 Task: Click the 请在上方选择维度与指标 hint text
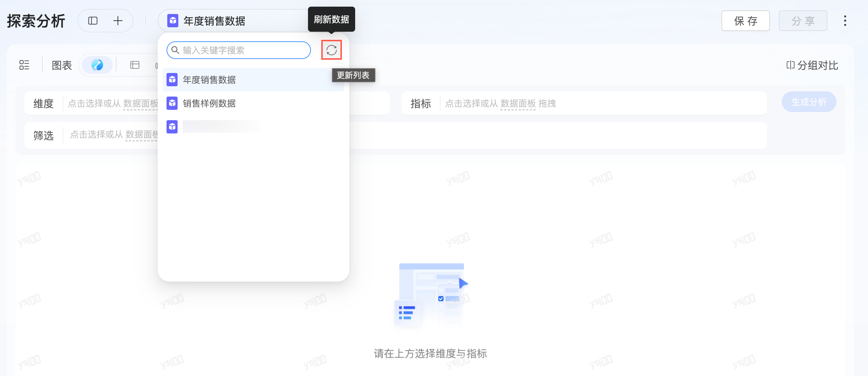430,354
